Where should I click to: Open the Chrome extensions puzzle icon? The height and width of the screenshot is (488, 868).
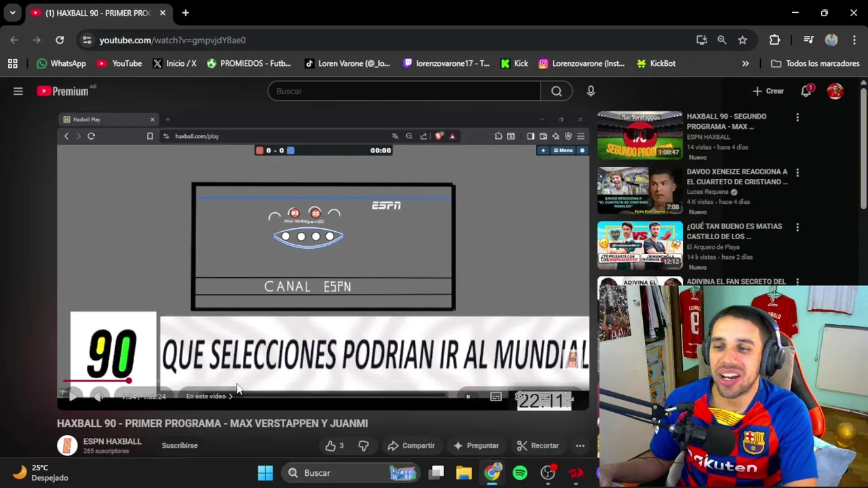774,40
